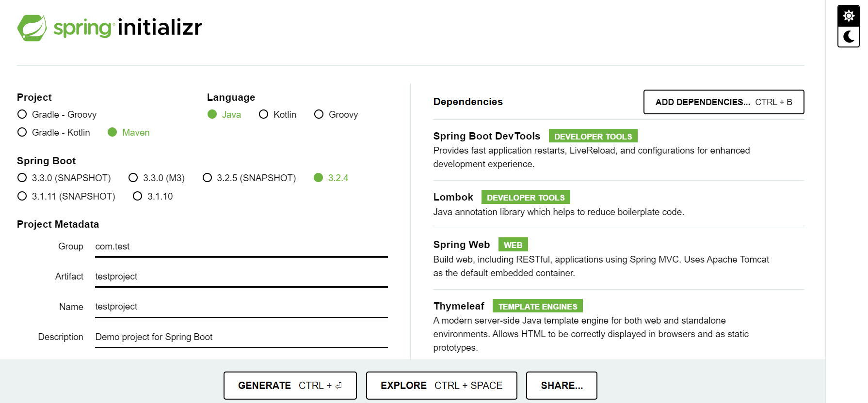Edit the Group field com.test
The height and width of the screenshot is (403, 868).
(241, 247)
